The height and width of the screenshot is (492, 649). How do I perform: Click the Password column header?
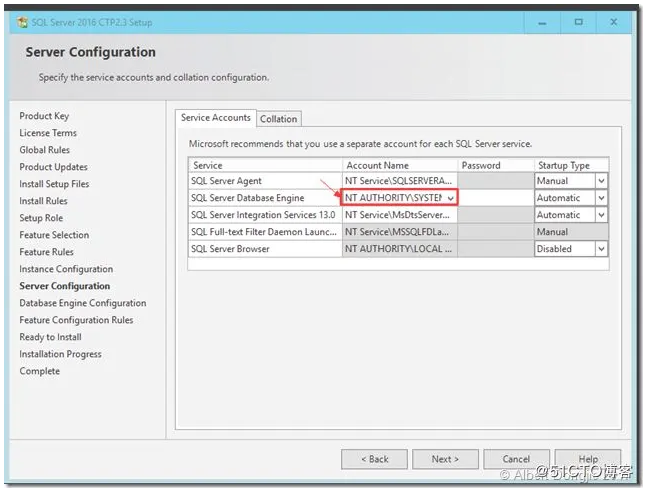tap(496, 165)
